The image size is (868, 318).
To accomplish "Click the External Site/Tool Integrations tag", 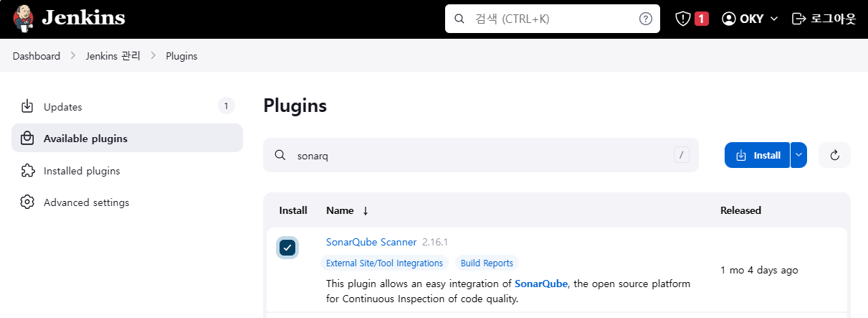I will (384, 263).
